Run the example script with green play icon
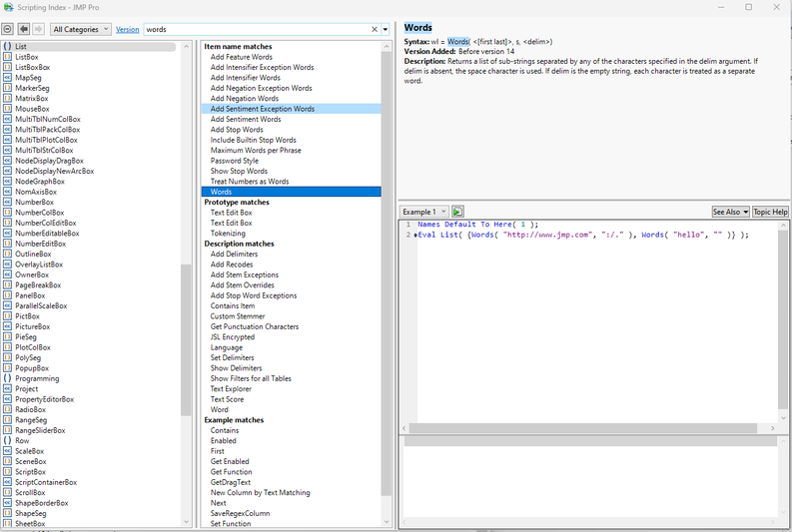The image size is (792, 532). (457, 212)
